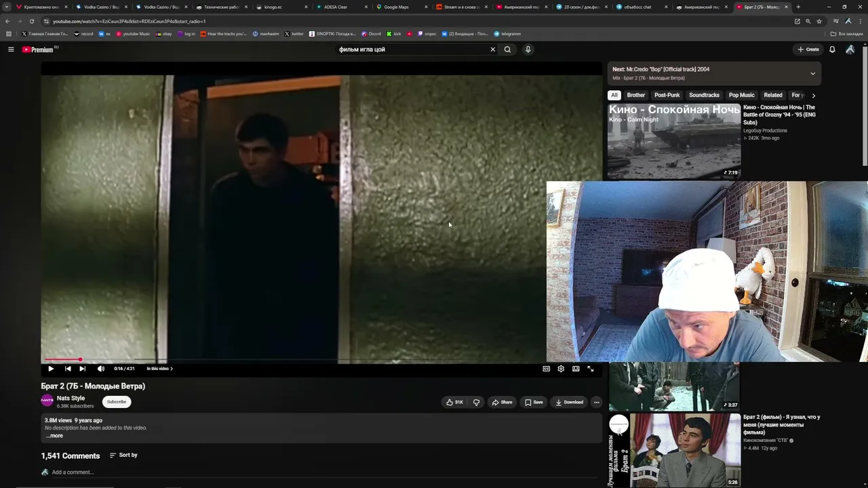This screenshot has height=488, width=868.
Task: Reload the current page
Action: click(x=32, y=21)
